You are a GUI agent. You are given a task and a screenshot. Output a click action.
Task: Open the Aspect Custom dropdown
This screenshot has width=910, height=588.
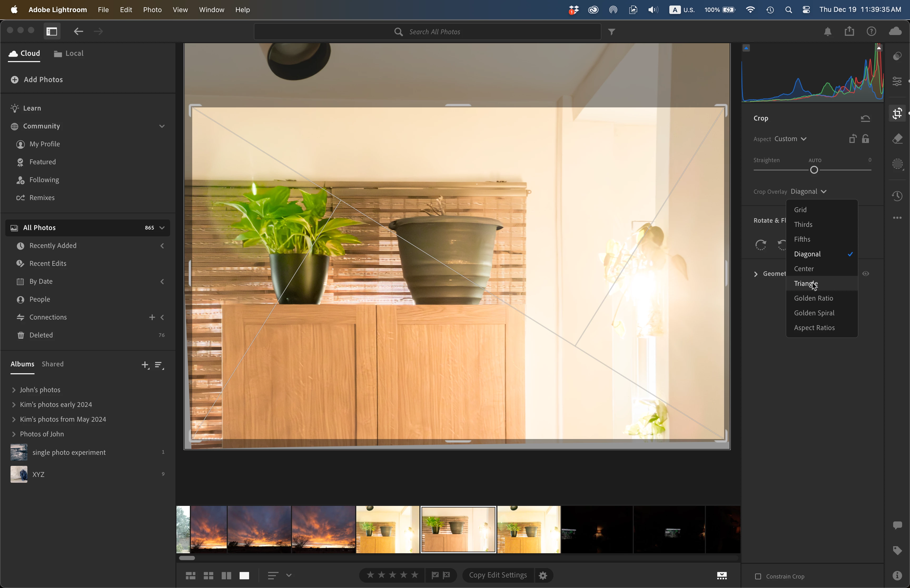point(790,139)
